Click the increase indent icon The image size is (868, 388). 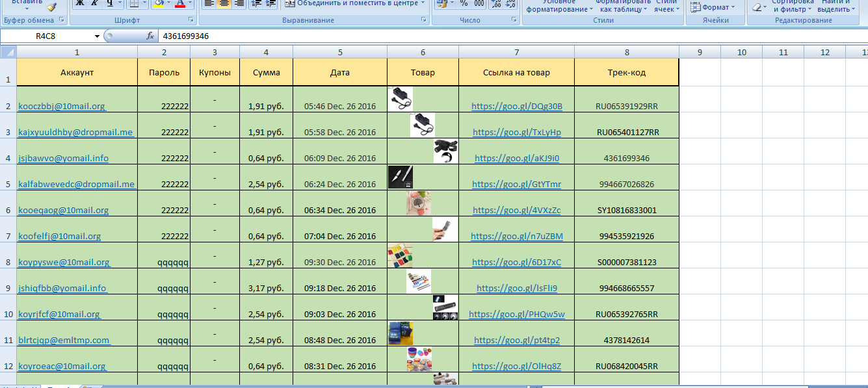270,4
